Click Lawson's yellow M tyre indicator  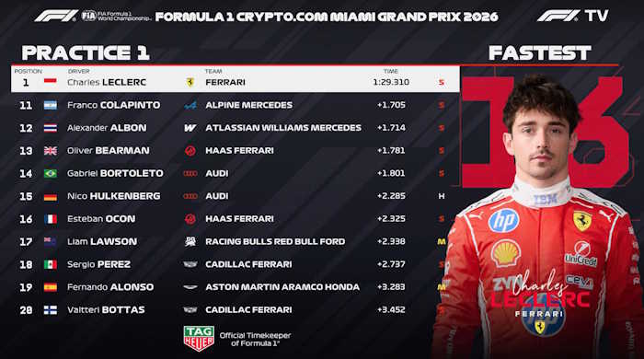click(441, 241)
